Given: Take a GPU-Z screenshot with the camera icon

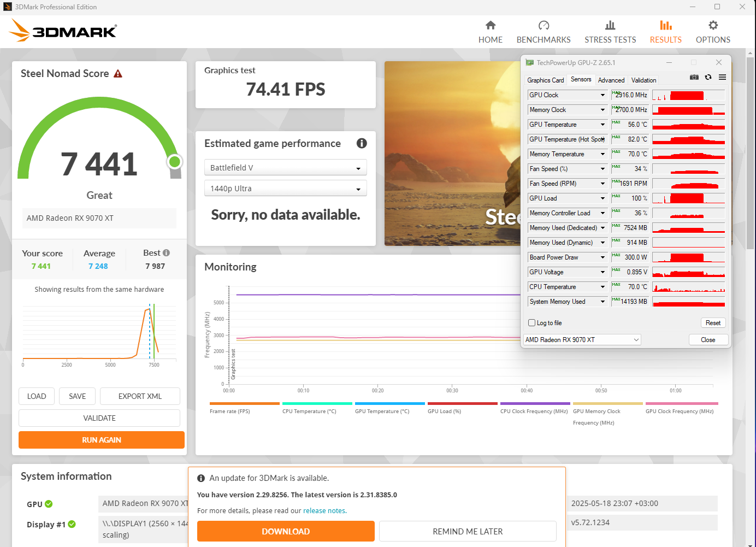Looking at the screenshot, I should point(694,77).
